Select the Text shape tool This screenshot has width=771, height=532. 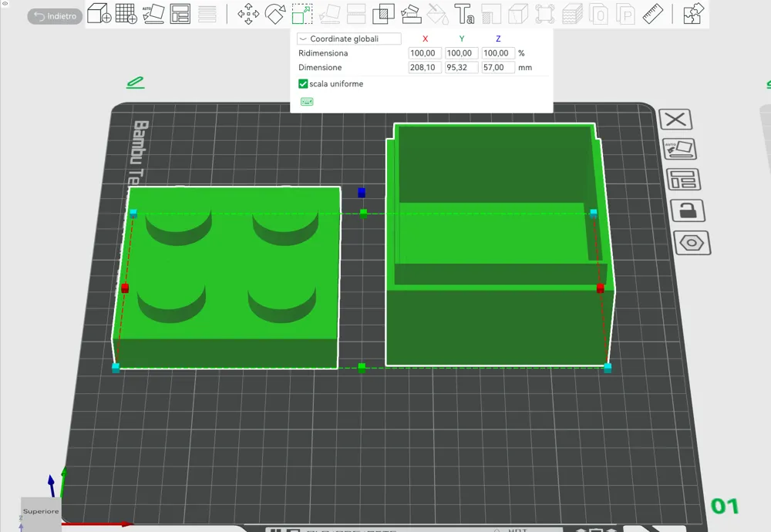[463, 14]
